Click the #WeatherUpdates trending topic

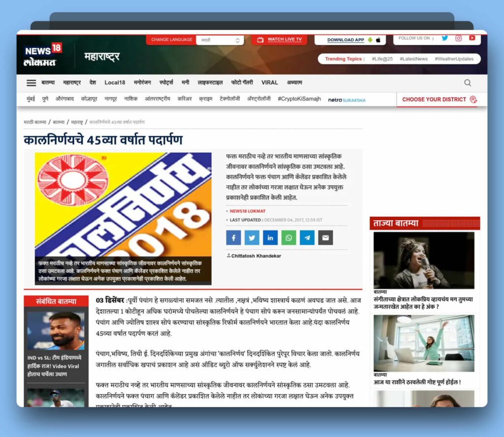(453, 59)
